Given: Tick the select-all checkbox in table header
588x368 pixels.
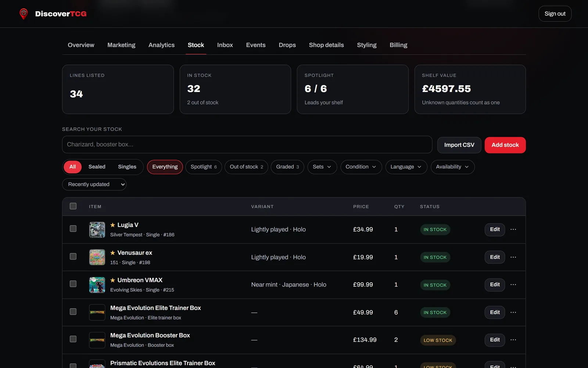Looking at the screenshot, I should point(73,206).
